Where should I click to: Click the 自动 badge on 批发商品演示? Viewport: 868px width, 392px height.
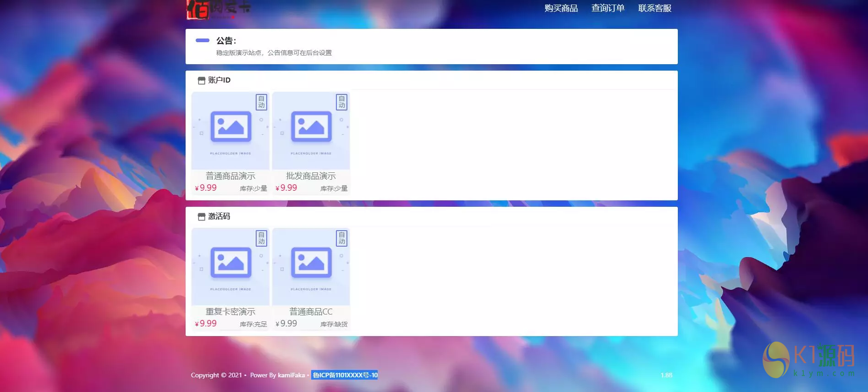(x=342, y=102)
